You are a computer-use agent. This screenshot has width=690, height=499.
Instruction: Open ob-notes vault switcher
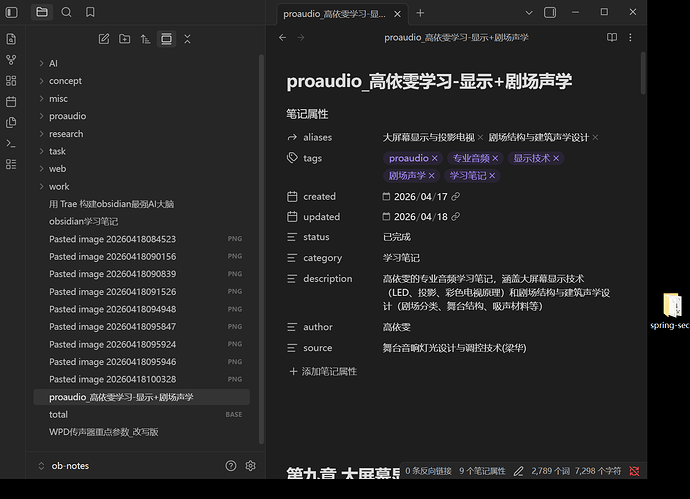(x=64, y=466)
